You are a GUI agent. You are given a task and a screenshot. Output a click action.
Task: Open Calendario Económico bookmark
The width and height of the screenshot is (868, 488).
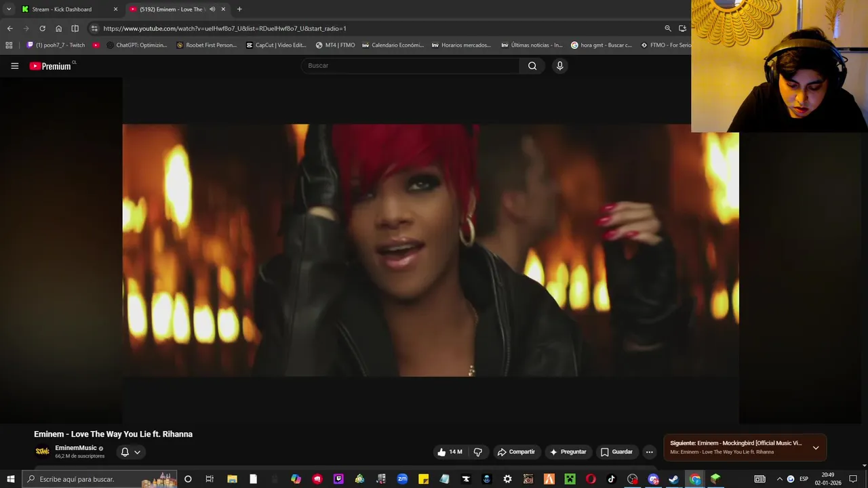click(393, 45)
